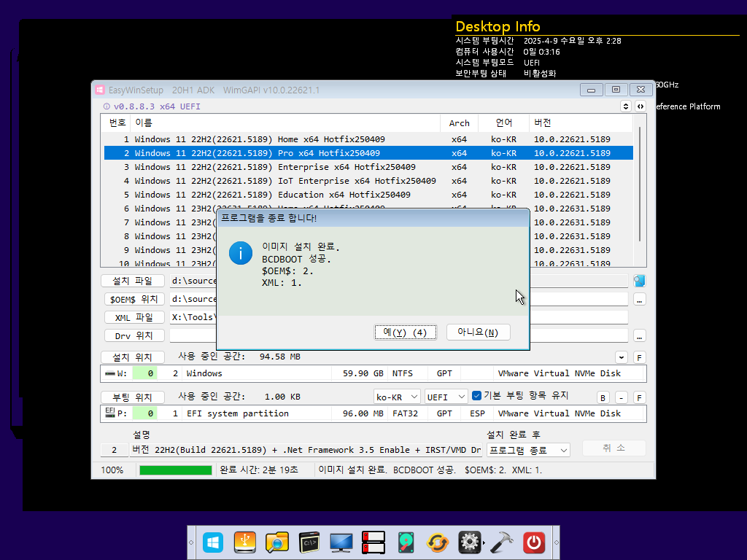Click the $OEM$ 위치 button
The width and height of the screenshot is (747, 560).
pyautogui.click(x=134, y=299)
